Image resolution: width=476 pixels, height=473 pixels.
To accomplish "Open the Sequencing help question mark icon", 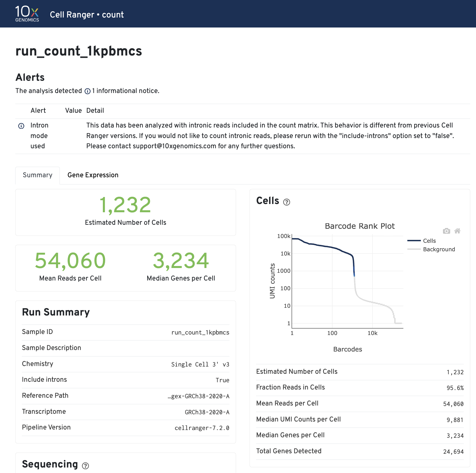I will [85, 466].
